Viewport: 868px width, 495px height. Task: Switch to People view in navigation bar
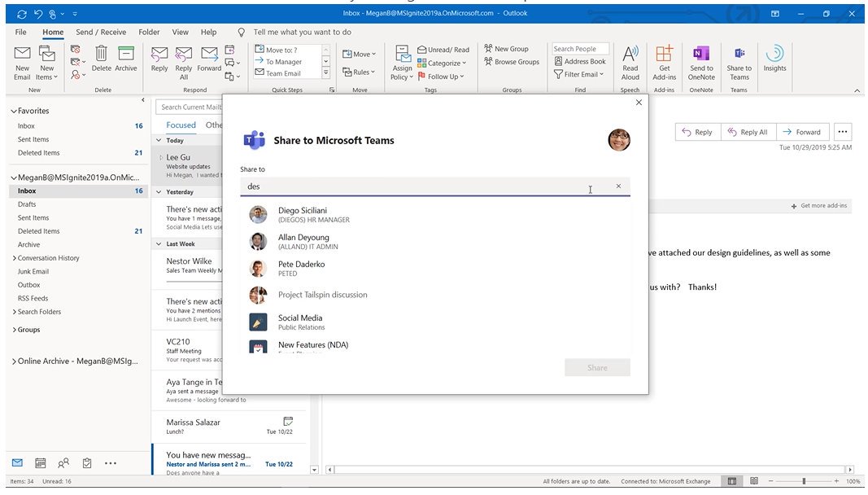tap(63, 463)
